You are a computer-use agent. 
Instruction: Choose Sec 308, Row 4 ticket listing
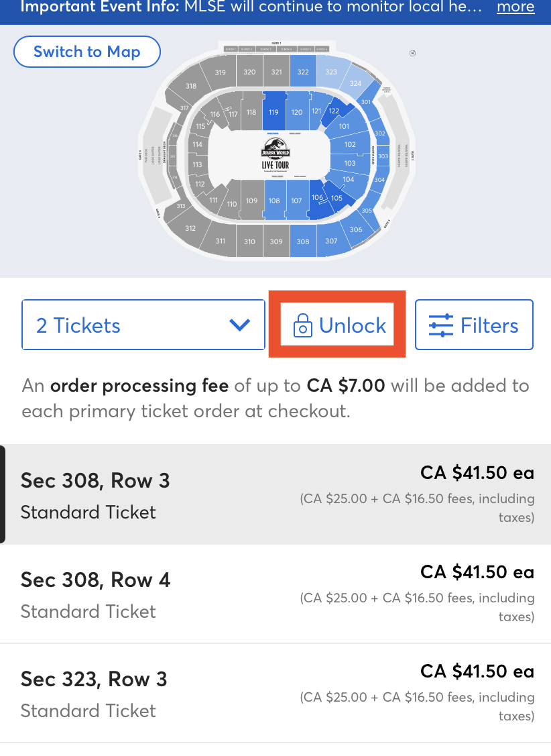275,594
